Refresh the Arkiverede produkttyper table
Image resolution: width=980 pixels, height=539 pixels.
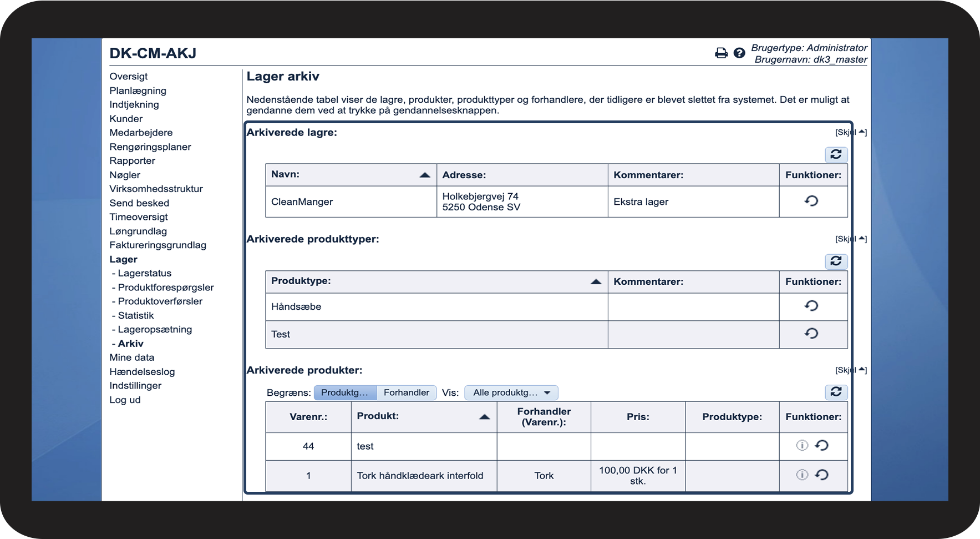tap(836, 261)
